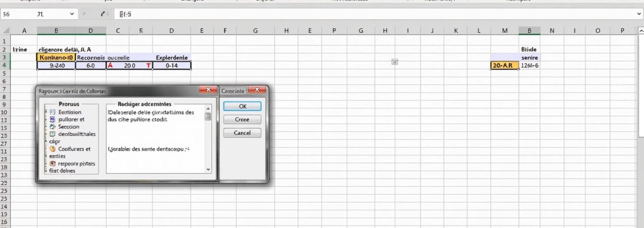This screenshot has height=228, width=644.
Task: Click the repeore pibtæs icon
Action: (x=52, y=164)
